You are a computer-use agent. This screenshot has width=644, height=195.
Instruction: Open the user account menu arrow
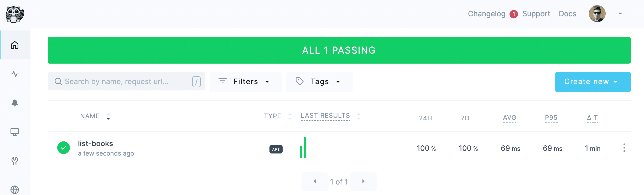pyautogui.click(x=620, y=14)
